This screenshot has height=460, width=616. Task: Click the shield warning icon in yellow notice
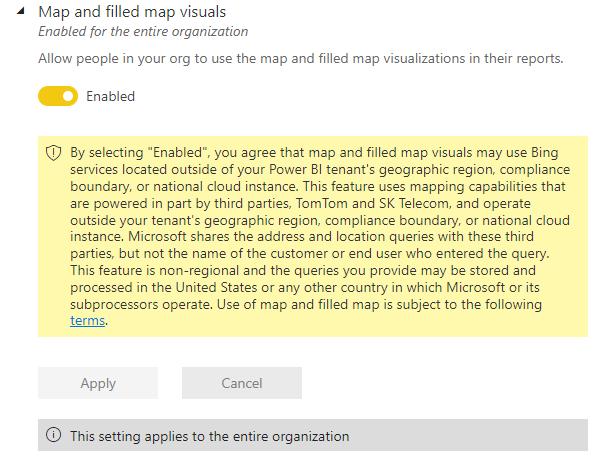[x=53, y=153]
